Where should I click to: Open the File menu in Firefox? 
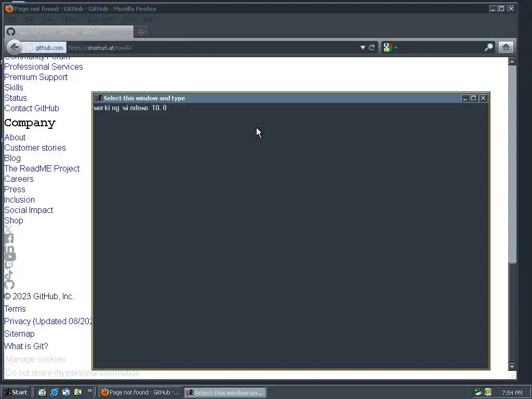tap(12, 19)
